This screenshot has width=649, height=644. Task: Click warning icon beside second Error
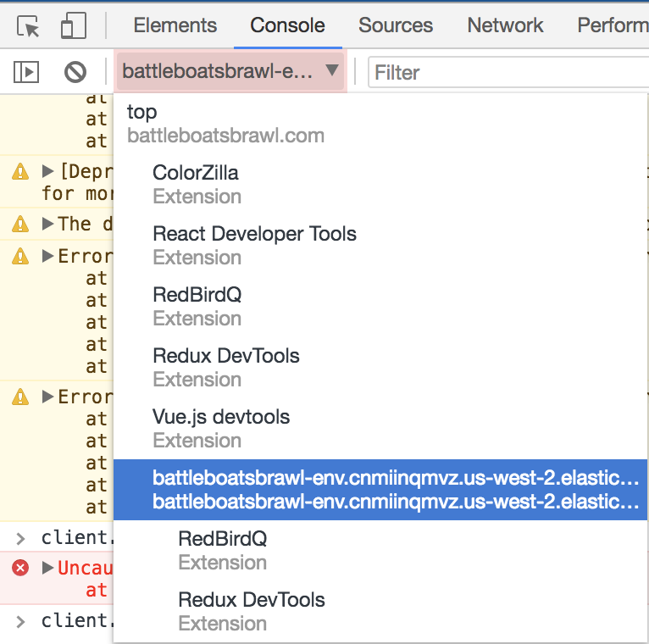tap(20, 397)
